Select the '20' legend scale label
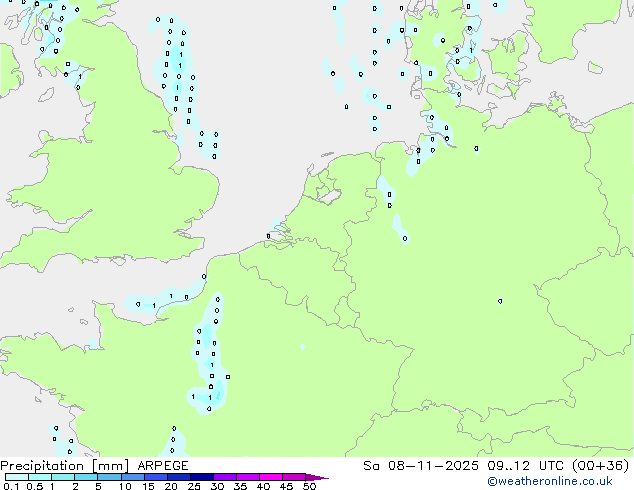Image resolution: width=634 pixels, height=490 pixels. (x=171, y=486)
